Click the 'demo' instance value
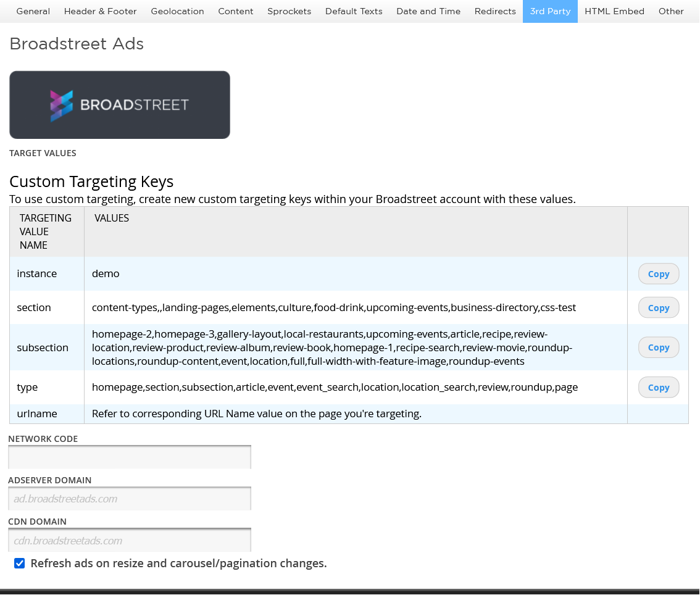This screenshot has height=595, width=700. (x=106, y=273)
